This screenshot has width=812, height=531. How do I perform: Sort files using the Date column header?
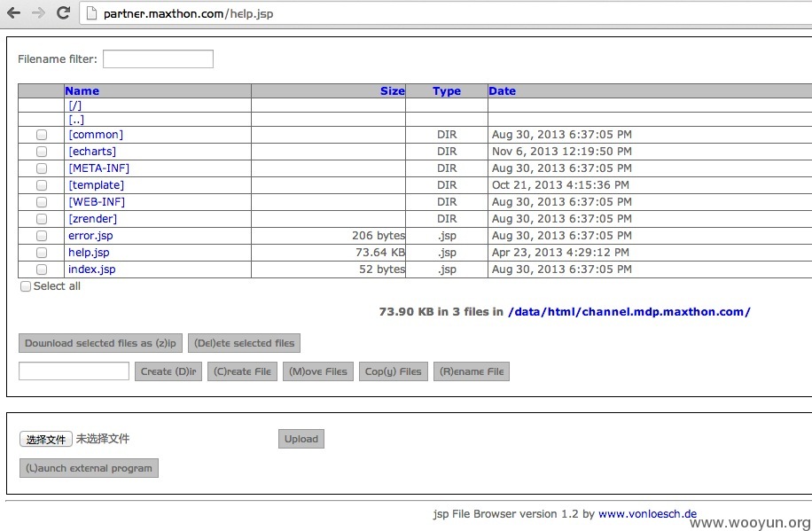pyautogui.click(x=502, y=91)
